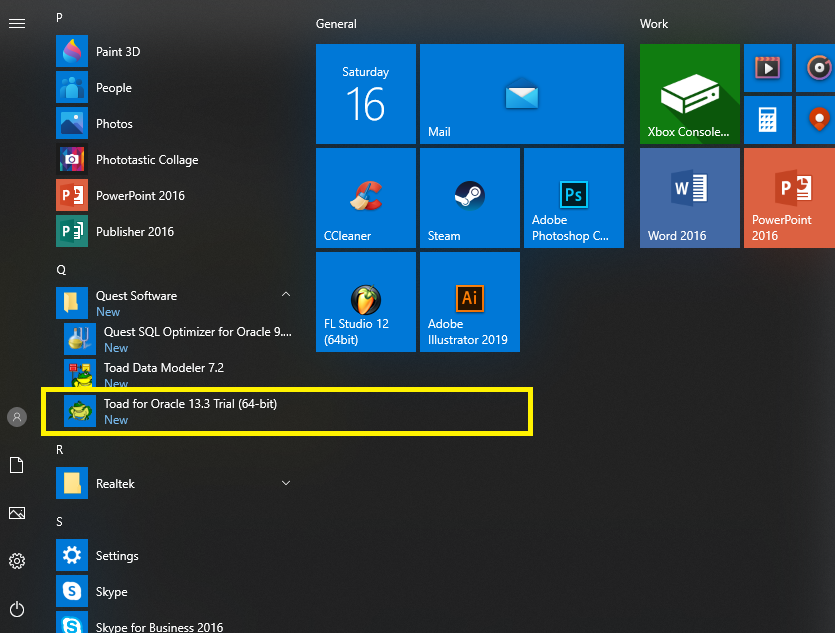Open the Calendar tile showing Saturday 16
835x633 pixels.
(366, 94)
